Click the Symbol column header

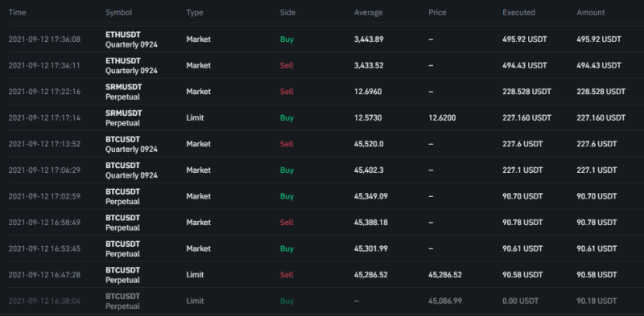point(118,12)
